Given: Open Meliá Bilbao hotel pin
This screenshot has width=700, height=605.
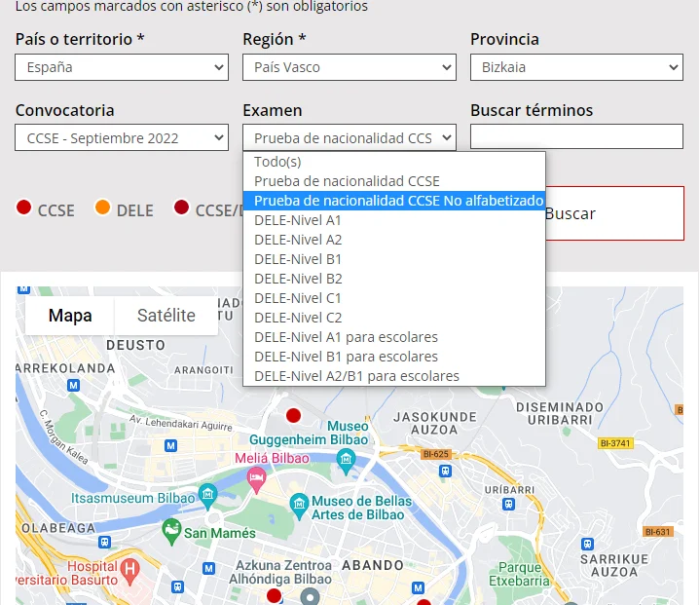Looking at the screenshot, I should coord(256,480).
